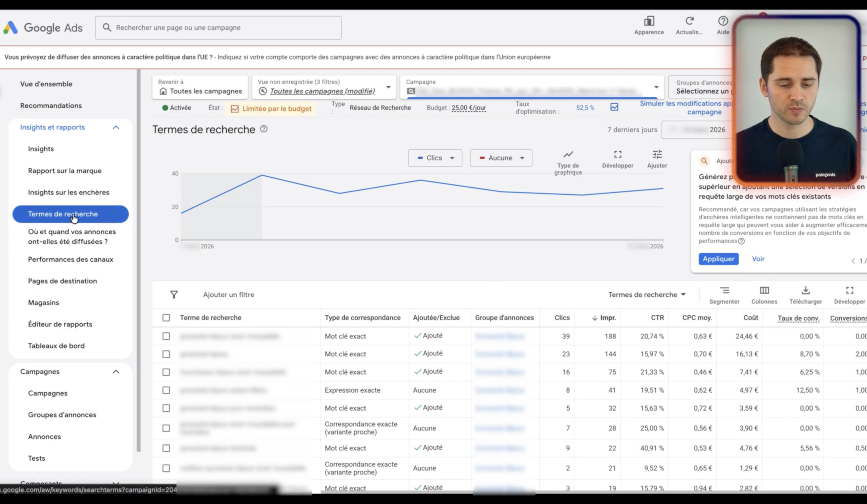Screen dimensions: 867x504
Task: Collapse the Insights et rapports section
Action: tap(116, 128)
